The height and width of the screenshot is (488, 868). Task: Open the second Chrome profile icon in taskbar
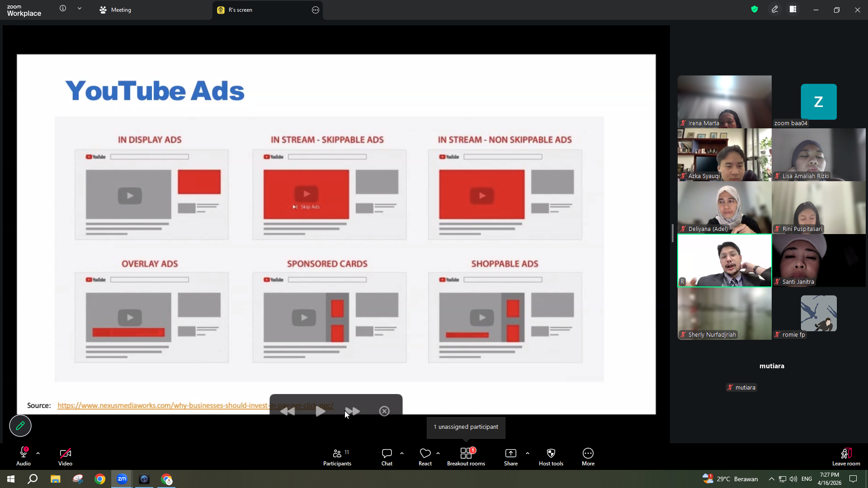167,479
